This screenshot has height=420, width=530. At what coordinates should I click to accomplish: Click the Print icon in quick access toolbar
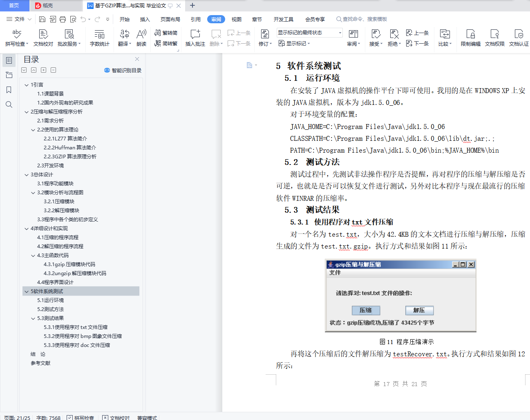point(63,19)
